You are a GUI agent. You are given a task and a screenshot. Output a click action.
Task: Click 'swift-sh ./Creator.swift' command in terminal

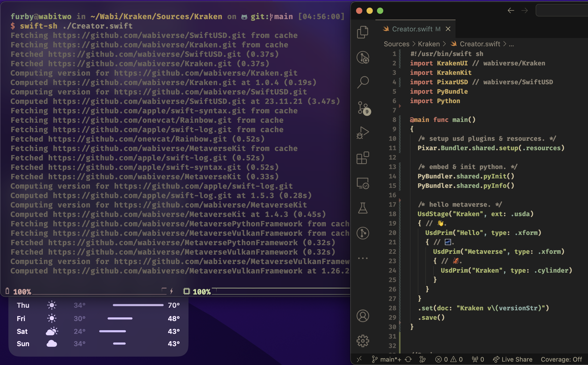pyautogui.click(x=76, y=26)
